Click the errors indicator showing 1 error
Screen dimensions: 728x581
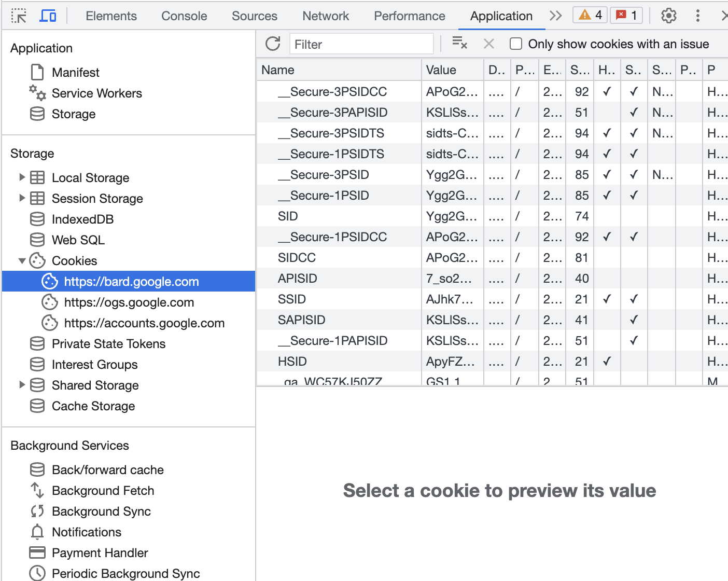click(626, 15)
